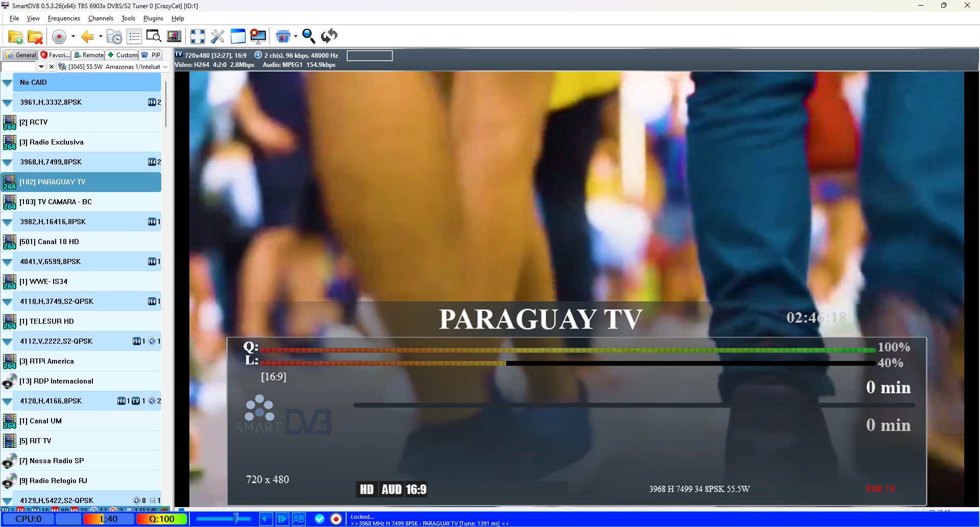Collapse the 3961,H,3332,8PSK transponder
Screen dimensions: 980x527
[7, 103]
